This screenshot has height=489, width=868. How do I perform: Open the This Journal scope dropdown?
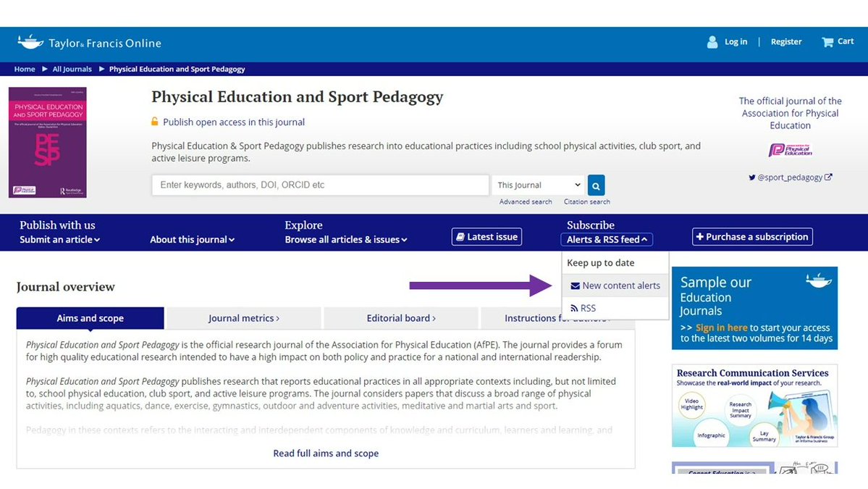pyautogui.click(x=538, y=185)
